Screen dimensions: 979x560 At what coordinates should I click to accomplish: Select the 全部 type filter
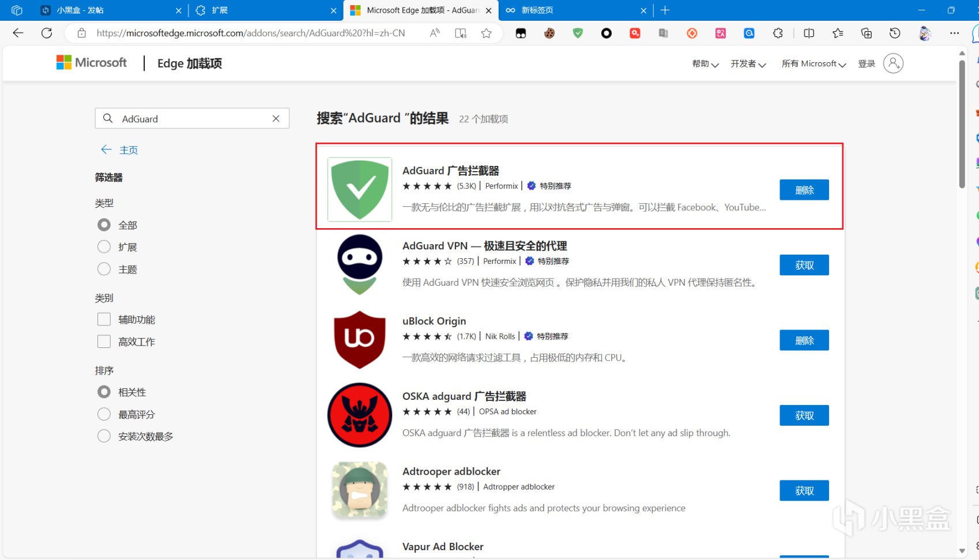pos(104,225)
